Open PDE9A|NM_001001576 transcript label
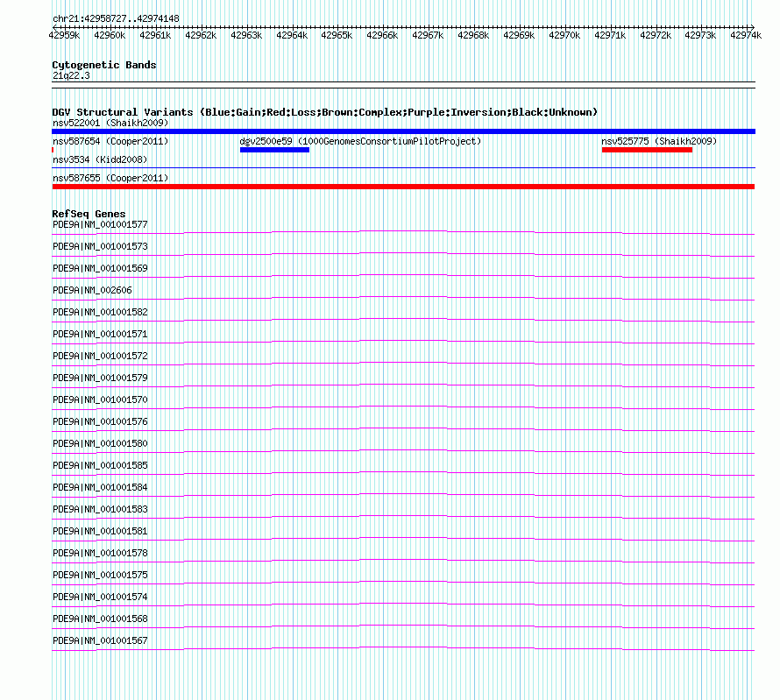Screen dimensions: 780x700 tap(100, 421)
